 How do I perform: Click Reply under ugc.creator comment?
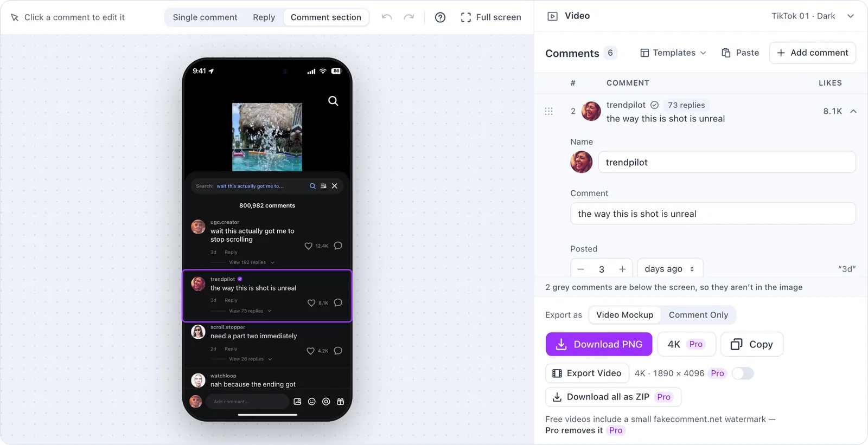(x=231, y=252)
